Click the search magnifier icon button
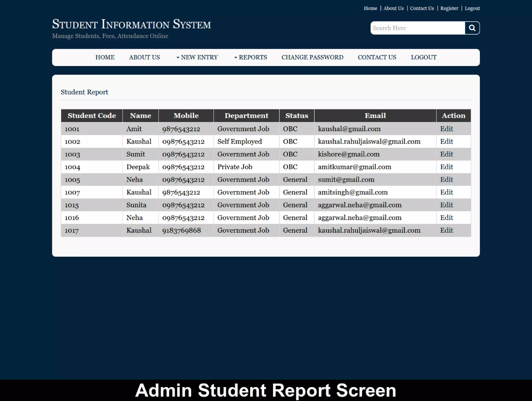This screenshot has height=401, width=532. (x=472, y=28)
